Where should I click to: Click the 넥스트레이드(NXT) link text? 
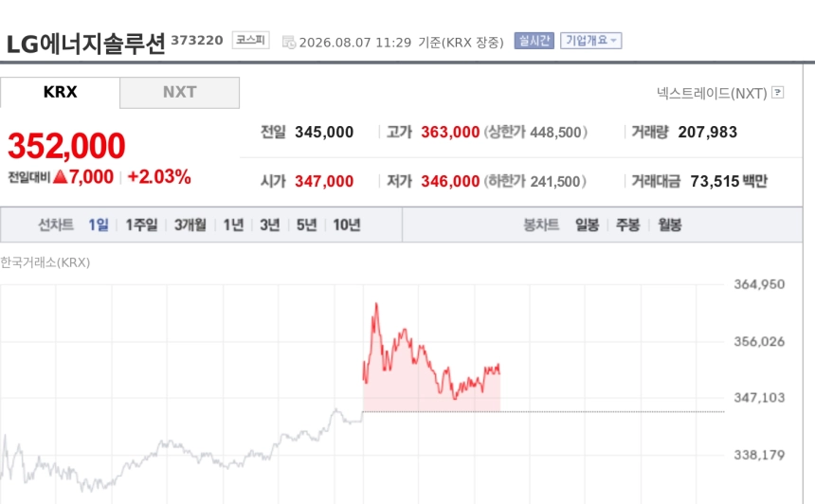[712, 93]
